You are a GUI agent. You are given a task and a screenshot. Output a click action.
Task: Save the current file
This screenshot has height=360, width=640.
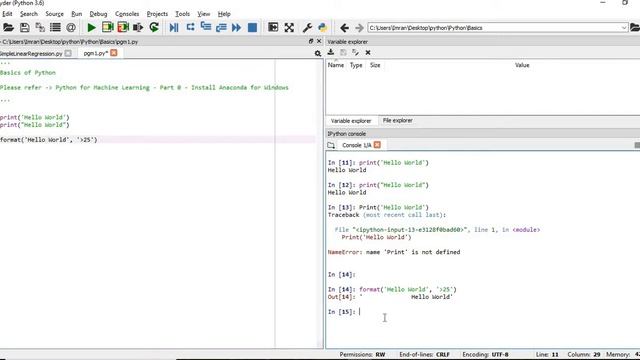(24, 27)
